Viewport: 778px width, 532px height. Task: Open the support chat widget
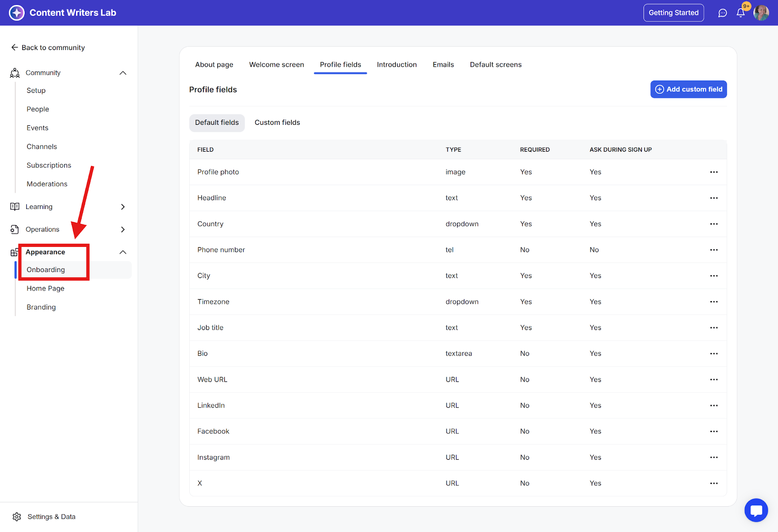[x=756, y=510]
